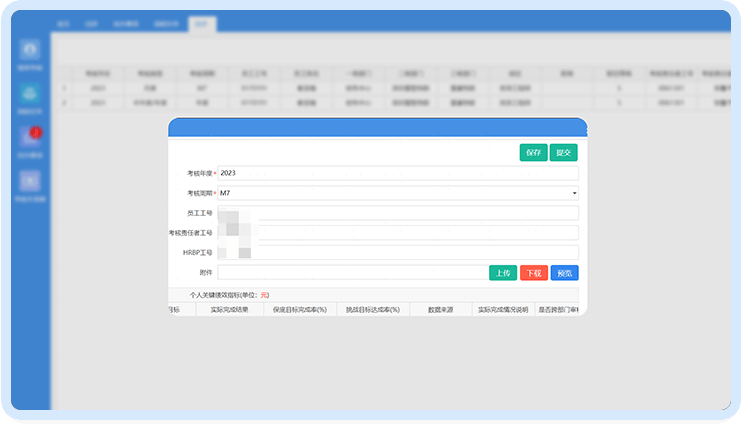Click the 数据来源 column header

point(438,310)
